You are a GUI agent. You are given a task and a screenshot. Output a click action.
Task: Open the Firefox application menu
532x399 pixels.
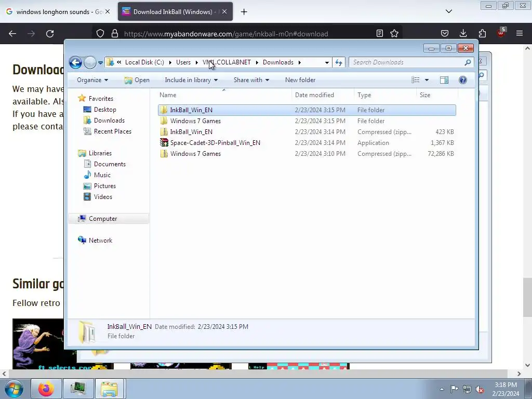520,33
